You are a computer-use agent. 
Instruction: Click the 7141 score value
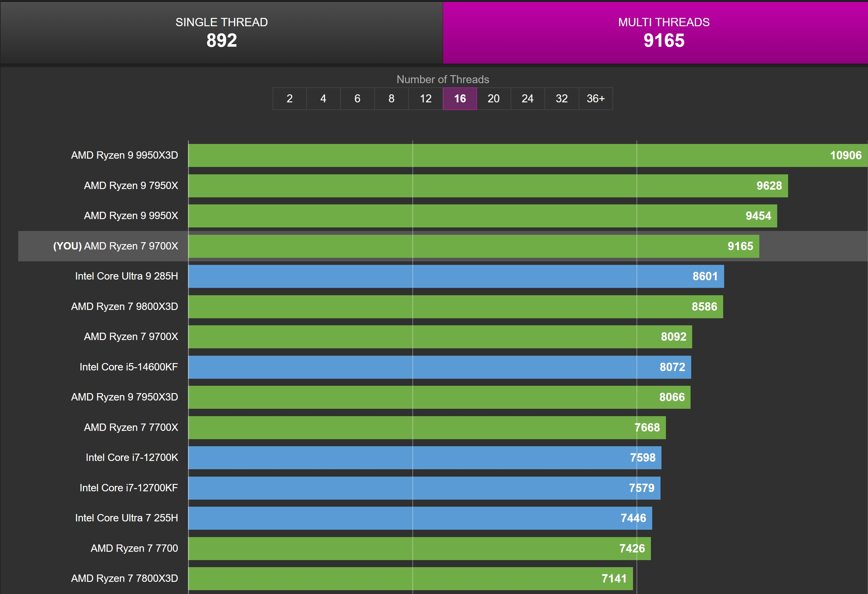coord(614,579)
